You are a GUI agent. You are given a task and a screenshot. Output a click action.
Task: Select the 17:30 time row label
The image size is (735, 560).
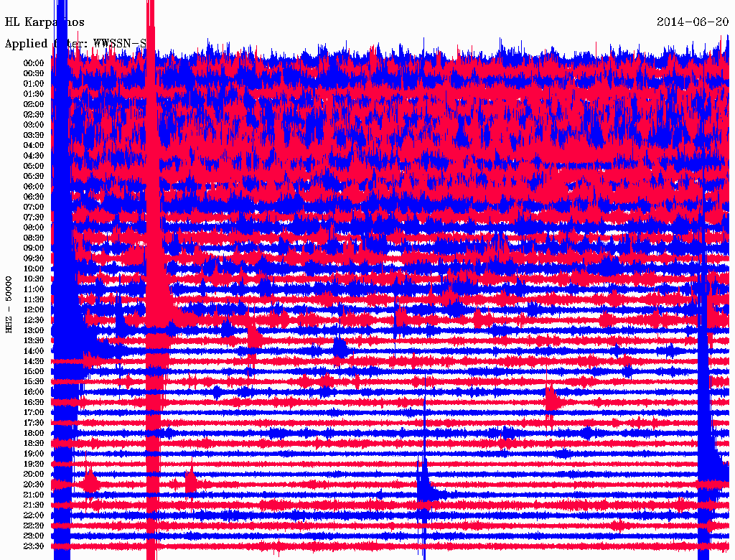34,423
